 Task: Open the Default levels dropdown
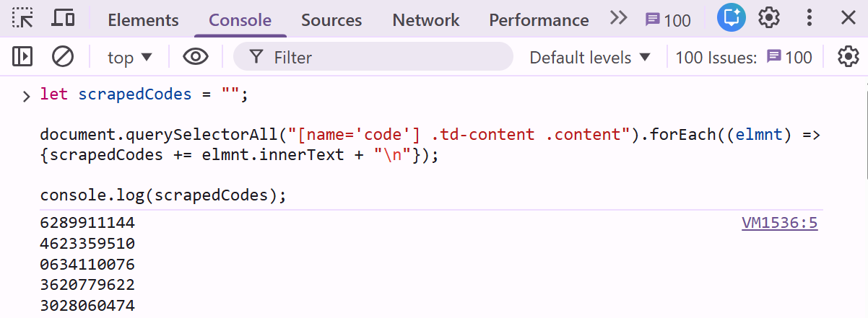(x=590, y=58)
